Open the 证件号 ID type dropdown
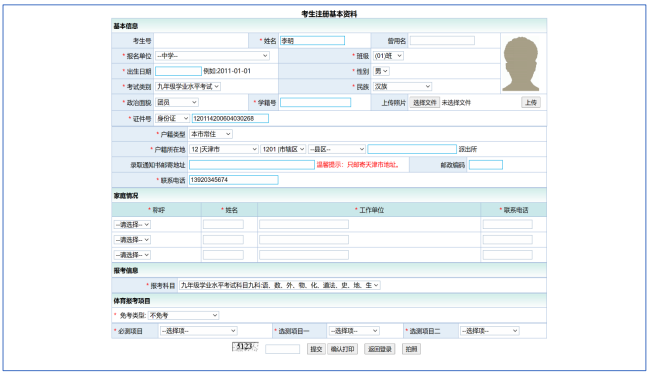The height and width of the screenshot is (374, 649). tap(172, 118)
